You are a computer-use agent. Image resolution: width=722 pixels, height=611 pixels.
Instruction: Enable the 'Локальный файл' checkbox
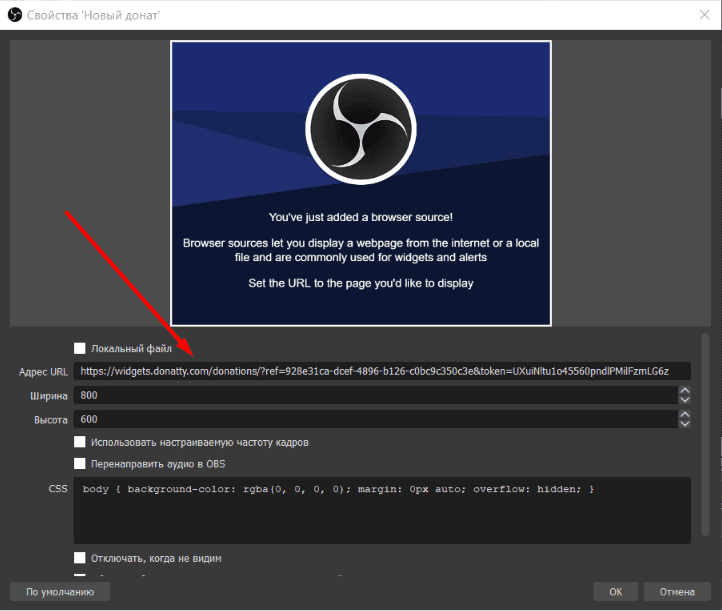(80, 348)
